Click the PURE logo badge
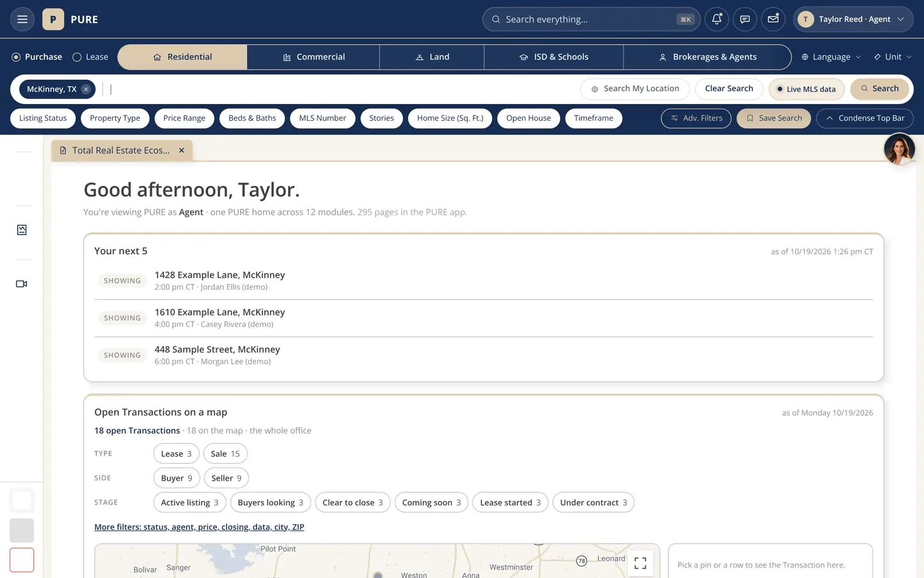924x578 pixels. [53, 19]
